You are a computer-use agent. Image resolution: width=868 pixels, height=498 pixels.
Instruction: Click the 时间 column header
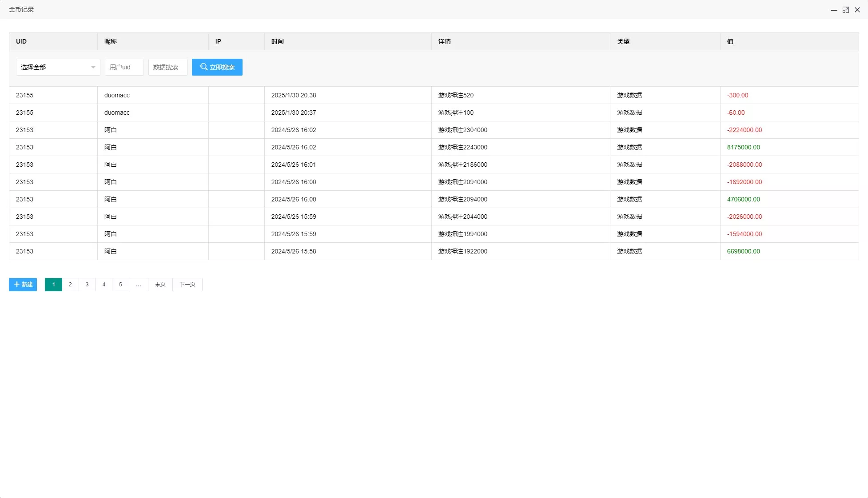pyautogui.click(x=278, y=41)
